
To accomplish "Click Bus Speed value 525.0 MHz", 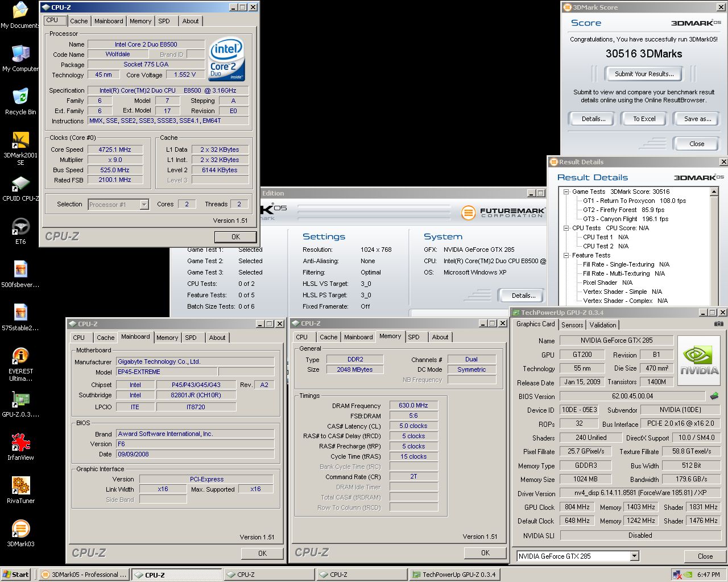I will tap(115, 170).
